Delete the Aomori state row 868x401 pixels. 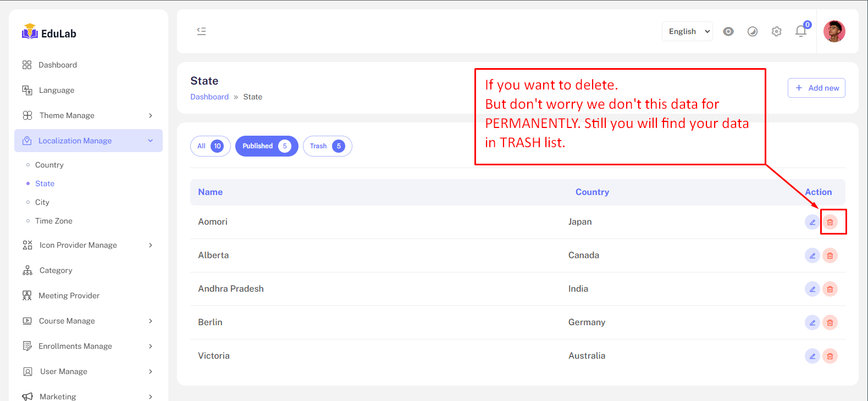click(830, 222)
